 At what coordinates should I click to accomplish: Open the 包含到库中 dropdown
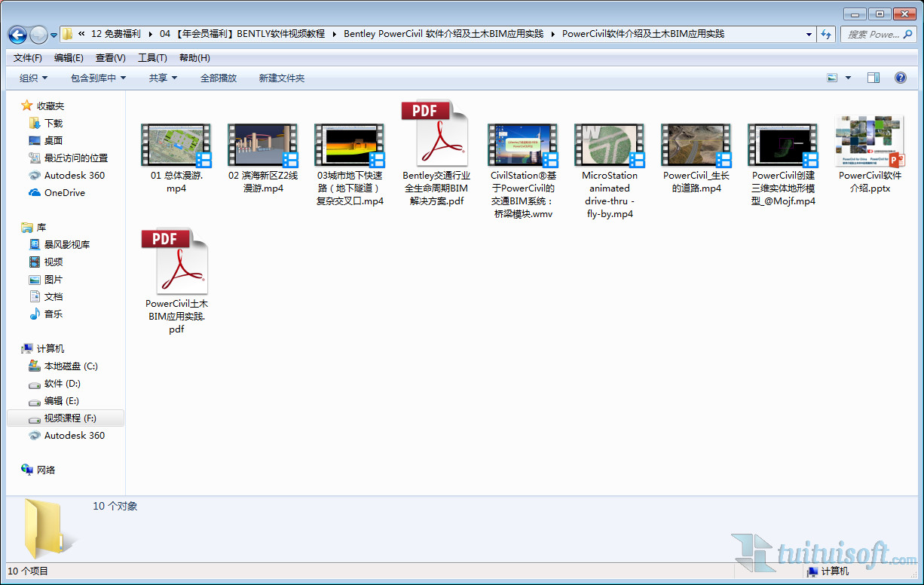pos(98,78)
